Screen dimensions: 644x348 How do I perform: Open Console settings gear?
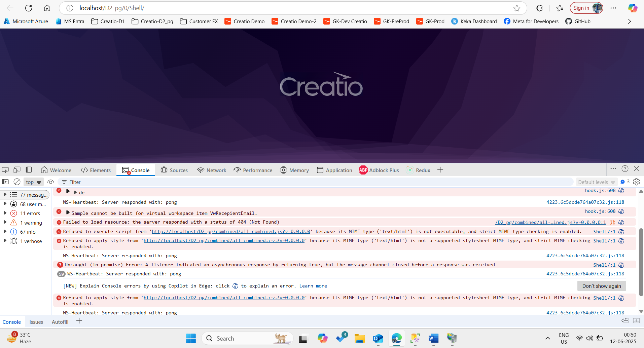coord(636,182)
